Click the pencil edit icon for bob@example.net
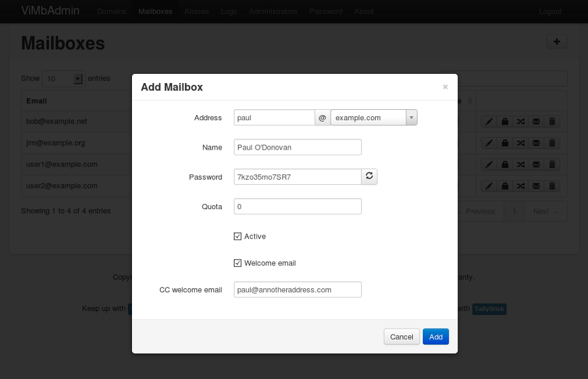Image resolution: width=588 pixels, height=379 pixels. [489, 122]
